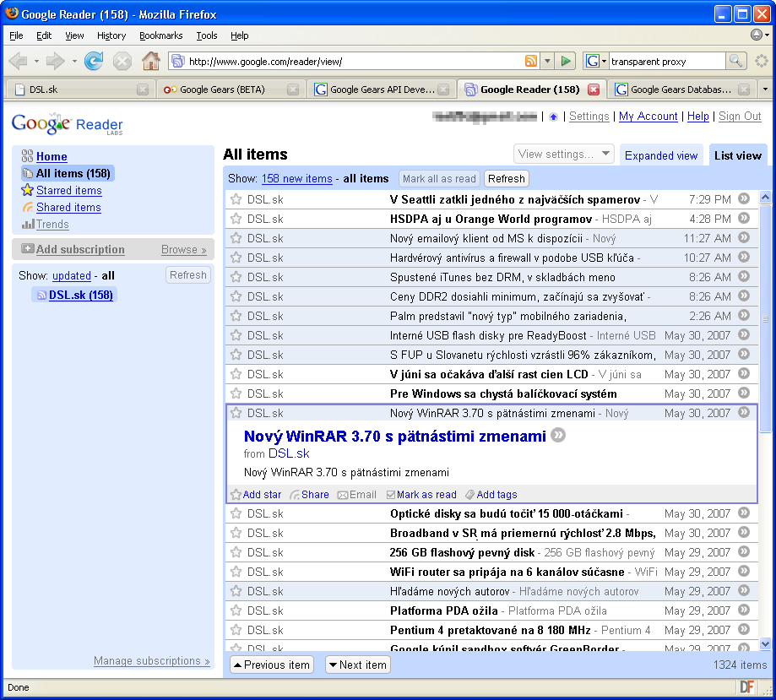Screen dimensions: 776x700
Task: Open the back button history dropdown arrow
Action: pyautogui.click(x=36, y=62)
